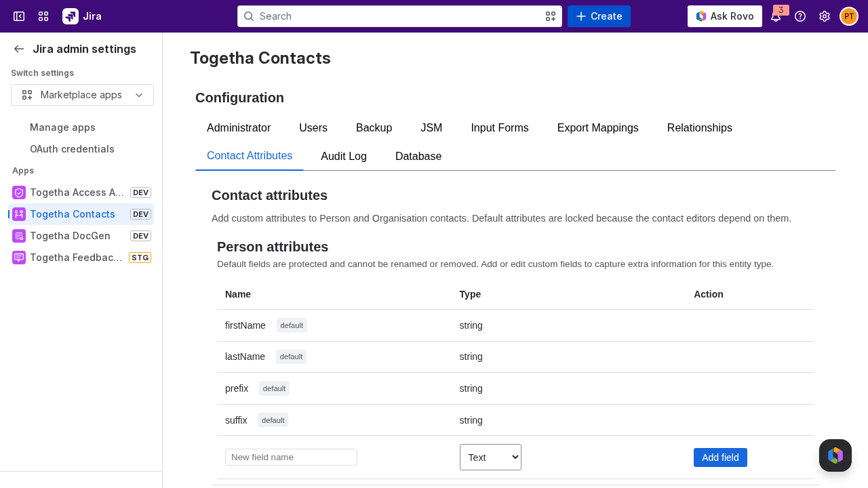Viewport: 868px width, 488px height.
Task: Open the PT profile avatar
Action: pos(849,16)
